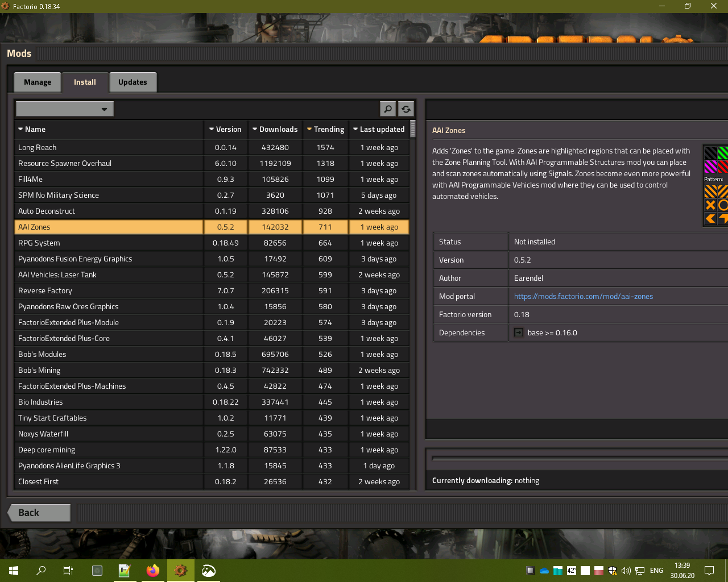
Task: Click the Currently downloading: nothing status
Action: pos(486,480)
